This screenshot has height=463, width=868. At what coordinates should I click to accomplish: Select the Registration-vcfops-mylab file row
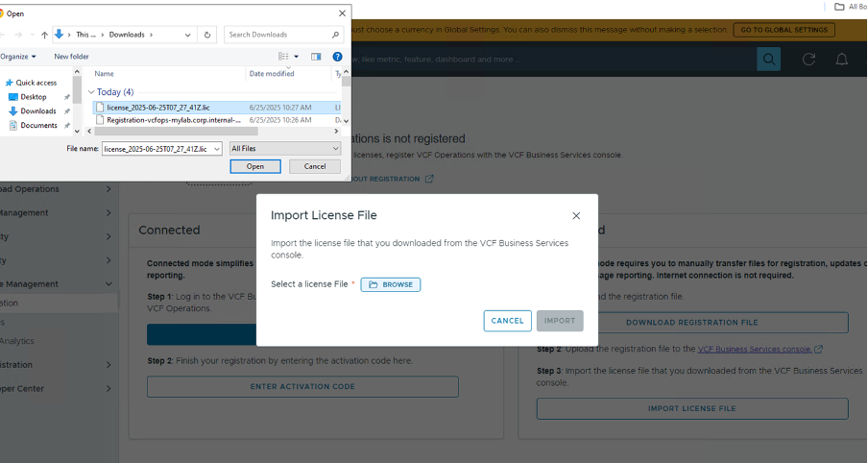[216, 120]
